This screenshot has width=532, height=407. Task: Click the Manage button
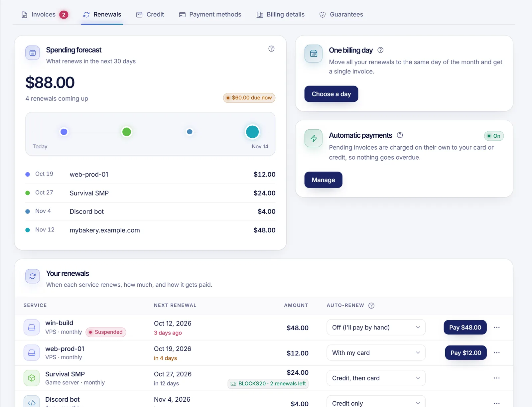pos(323,180)
